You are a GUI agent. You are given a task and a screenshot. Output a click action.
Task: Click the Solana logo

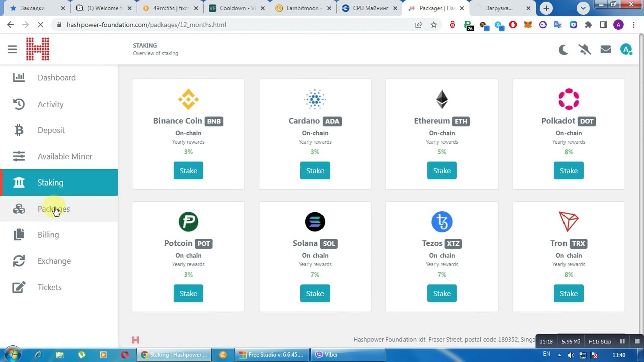point(315,222)
